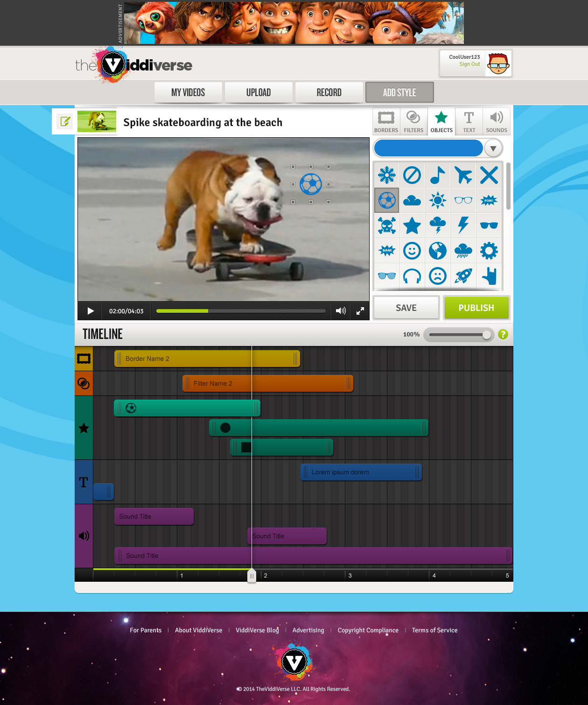Click the edit video title icon
588x705 pixels.
point(65,122)
